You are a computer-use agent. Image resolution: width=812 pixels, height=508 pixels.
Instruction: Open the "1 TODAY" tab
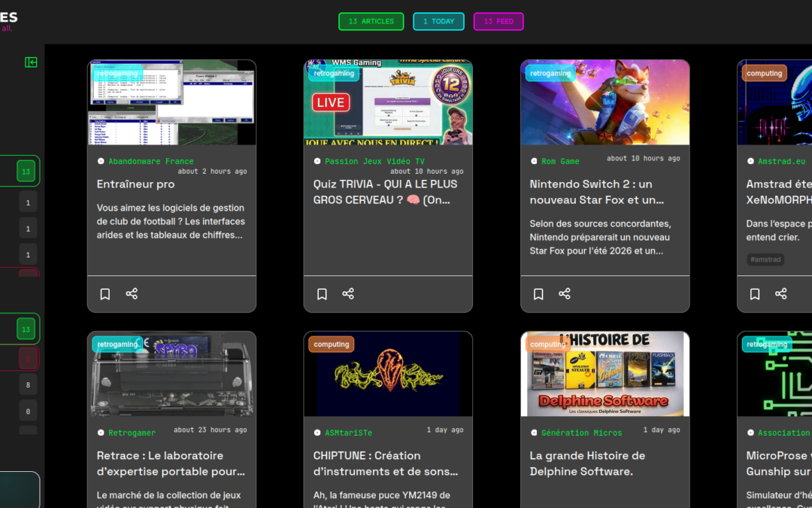point(438,21)
